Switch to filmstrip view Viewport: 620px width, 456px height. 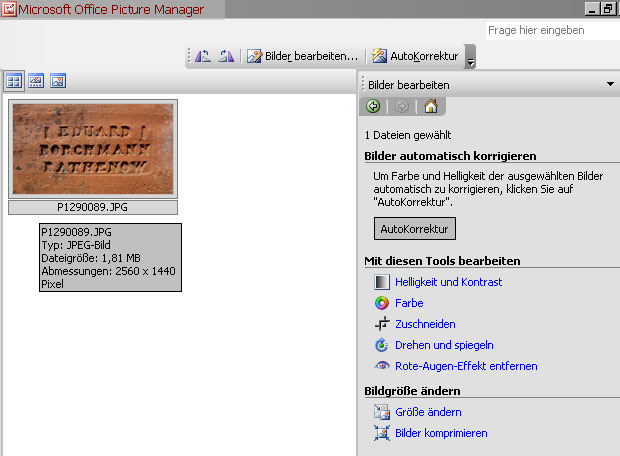[x=36, y=81]
